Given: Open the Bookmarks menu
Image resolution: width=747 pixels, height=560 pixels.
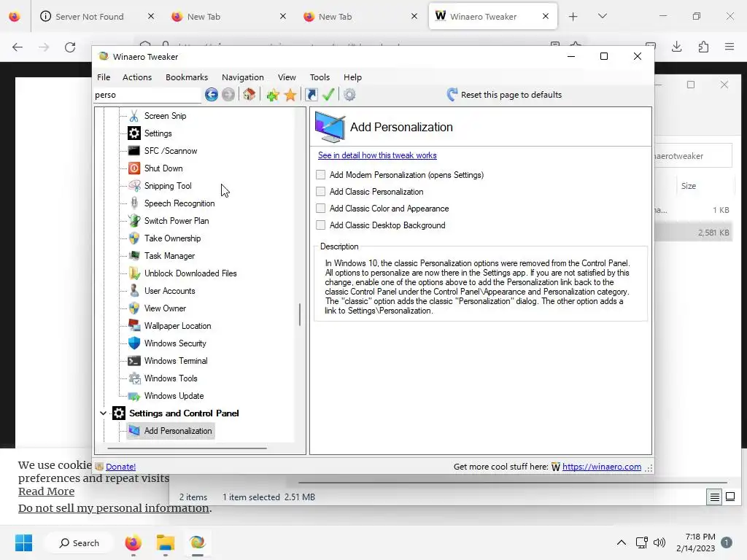Looking at the screenshot, I should (187, 77).
